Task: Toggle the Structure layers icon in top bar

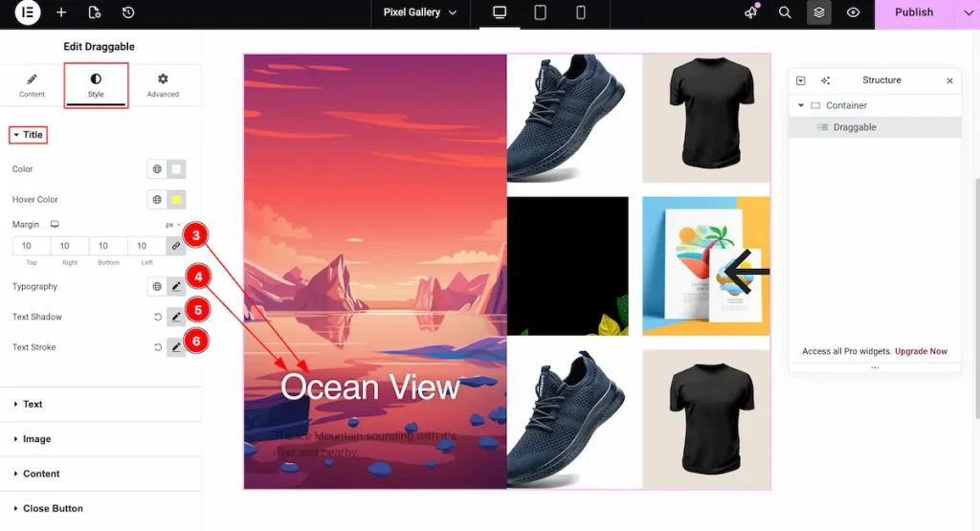Action: pos(818,12)
